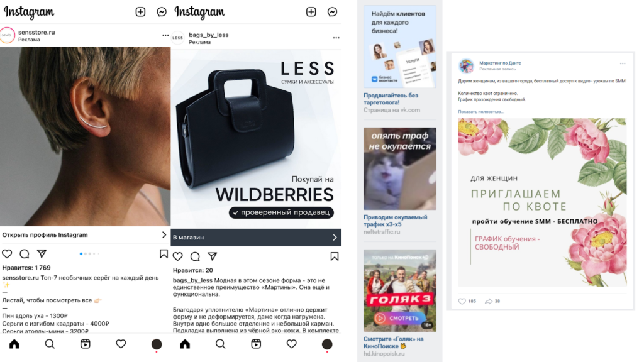The width and height of the screenshot is (644, 362).
Task: Go to home in left bottom navigation
Action: pyautogui.click(x=14, y=344)
